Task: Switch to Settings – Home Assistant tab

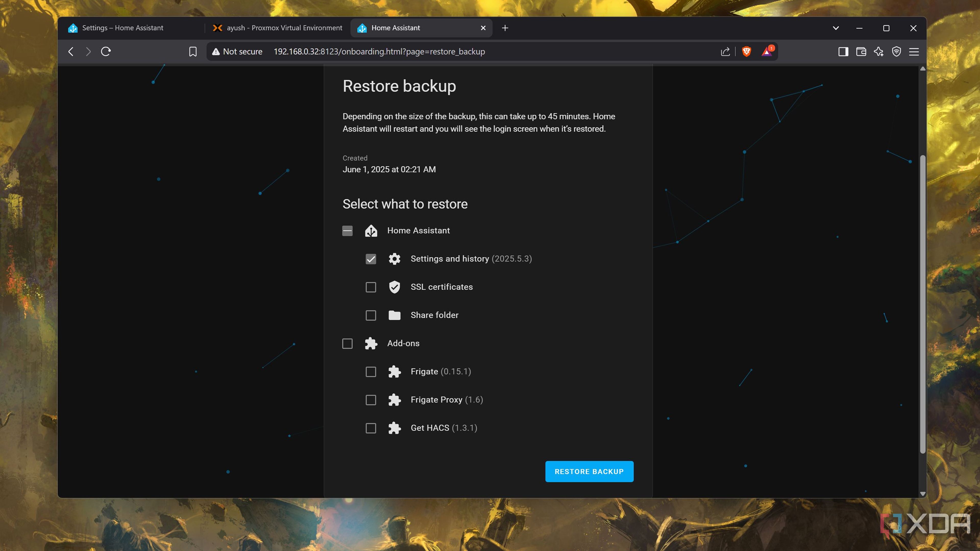Action: pos(133,28)
